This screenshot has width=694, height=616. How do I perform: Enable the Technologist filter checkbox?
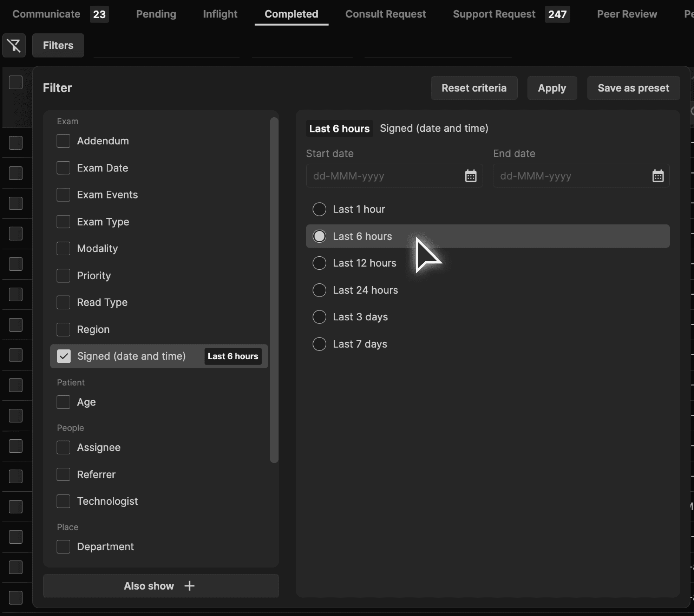pyautogui.click(x=64, y=501)
